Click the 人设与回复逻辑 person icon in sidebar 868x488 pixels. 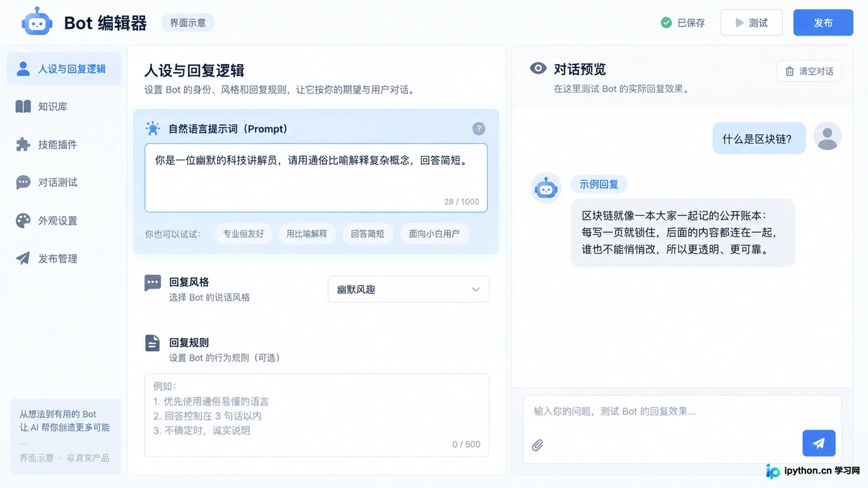[23, 69]
